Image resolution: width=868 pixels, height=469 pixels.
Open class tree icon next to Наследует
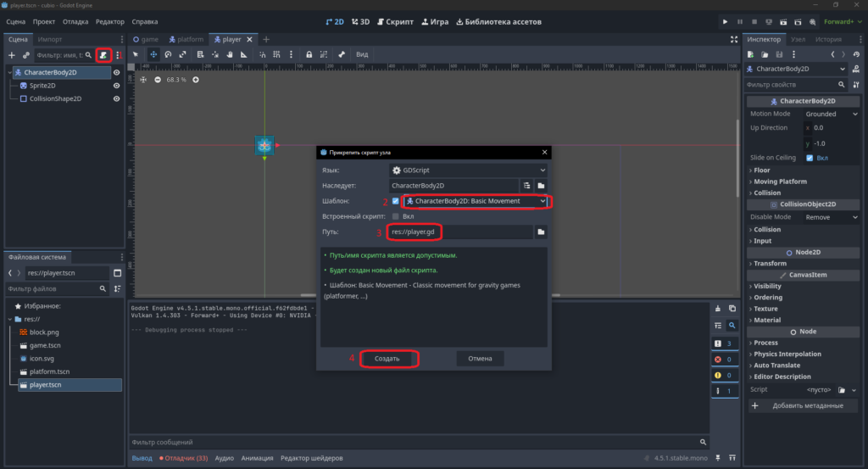click(x=526, y=186)
